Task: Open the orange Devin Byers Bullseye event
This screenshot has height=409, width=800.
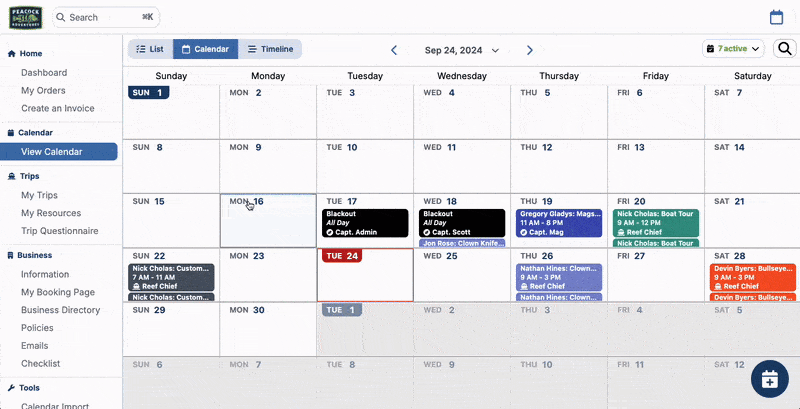Action: click(753, 275)
